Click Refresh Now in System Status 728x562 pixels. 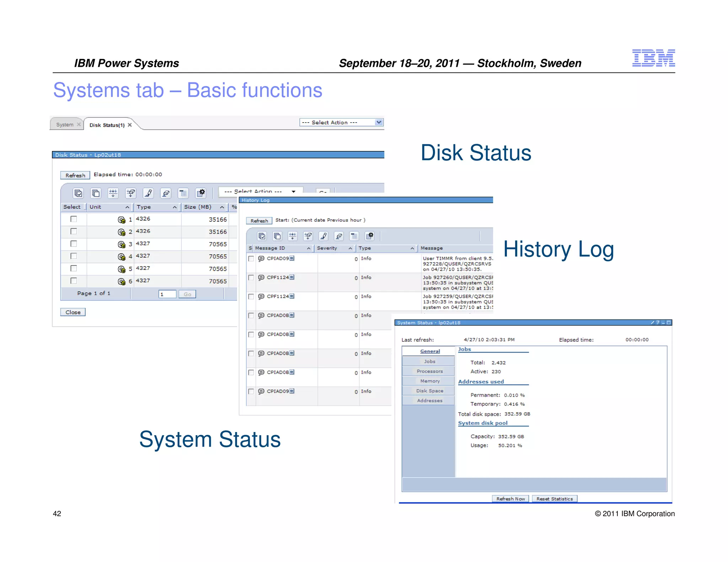tap(510, 499)
